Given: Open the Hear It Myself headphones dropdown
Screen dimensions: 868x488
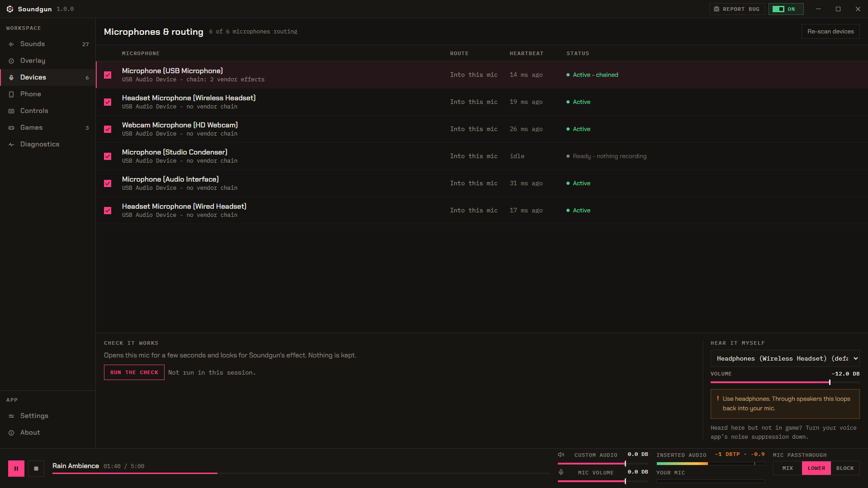Looking at the screenshot, I should 785,358.
